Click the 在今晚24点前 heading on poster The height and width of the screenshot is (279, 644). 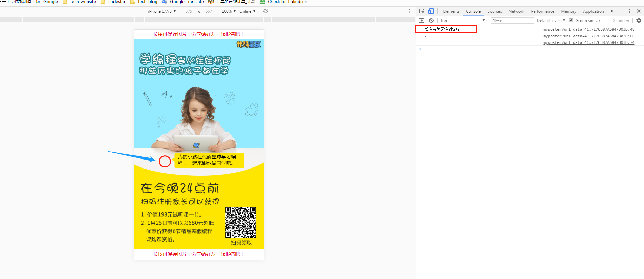coord(180,188)
